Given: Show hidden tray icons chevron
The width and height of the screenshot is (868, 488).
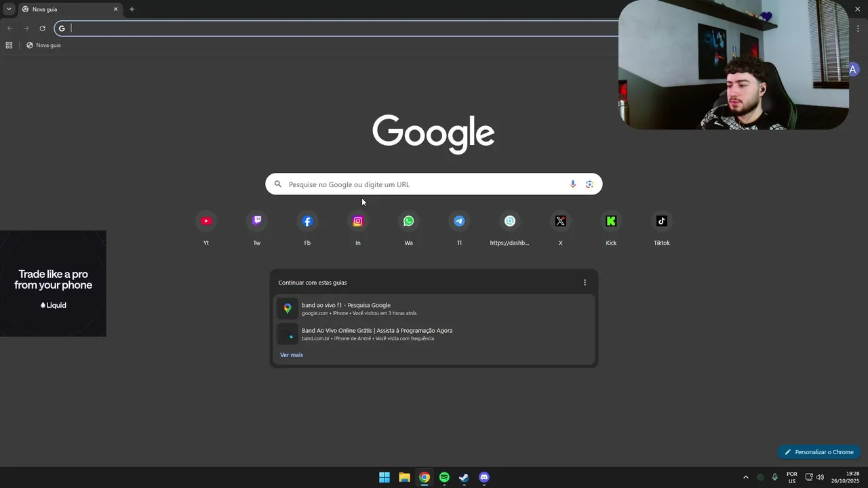Looking at the screenshot, I should [746, 477].
